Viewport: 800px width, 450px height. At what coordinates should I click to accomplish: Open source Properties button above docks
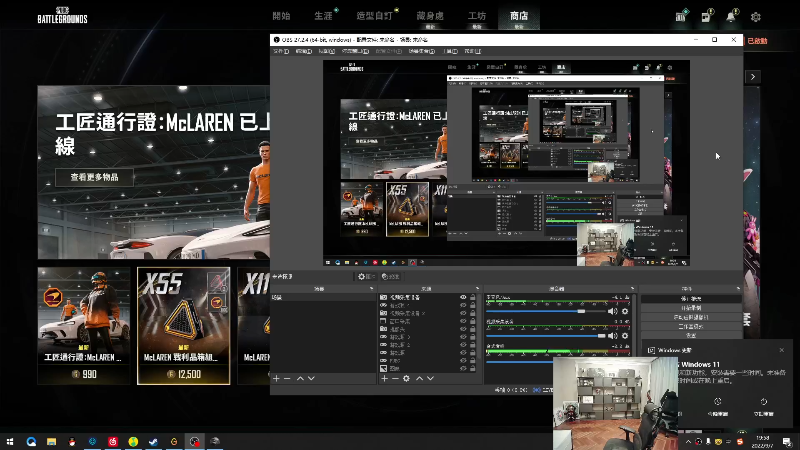click(367, 277)
